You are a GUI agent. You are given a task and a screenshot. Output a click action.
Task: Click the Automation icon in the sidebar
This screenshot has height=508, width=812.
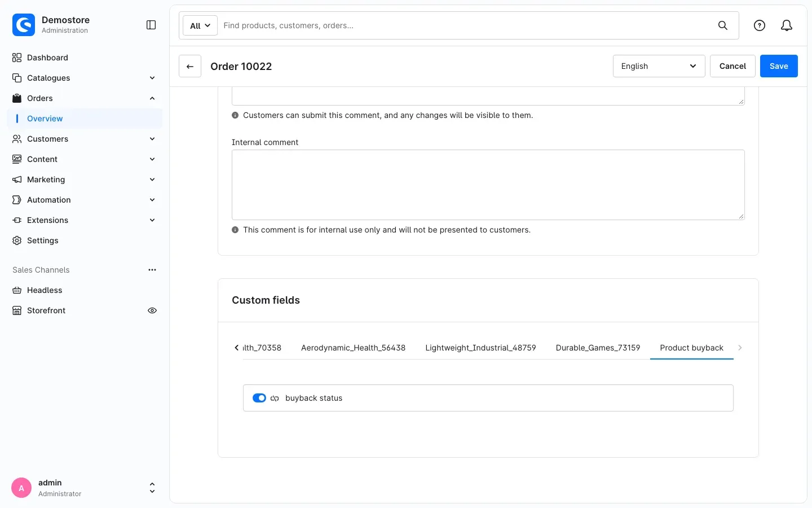(17, 200)
